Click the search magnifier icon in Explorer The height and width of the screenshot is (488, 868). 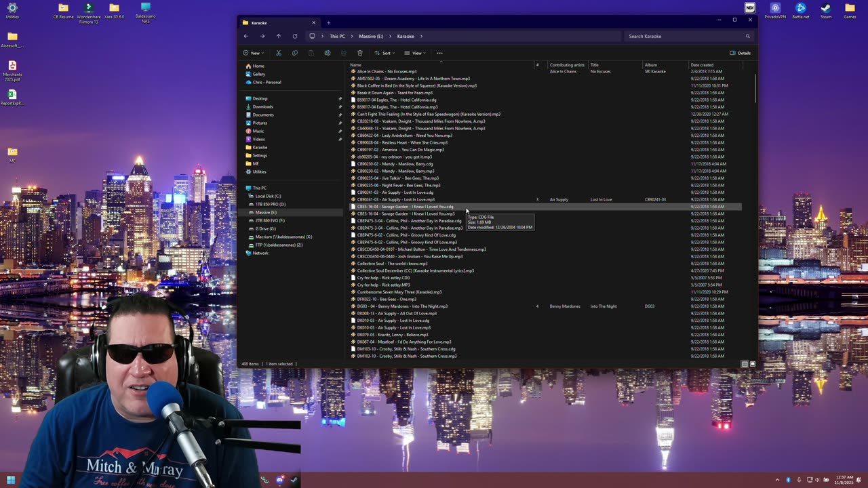(748, 36)
